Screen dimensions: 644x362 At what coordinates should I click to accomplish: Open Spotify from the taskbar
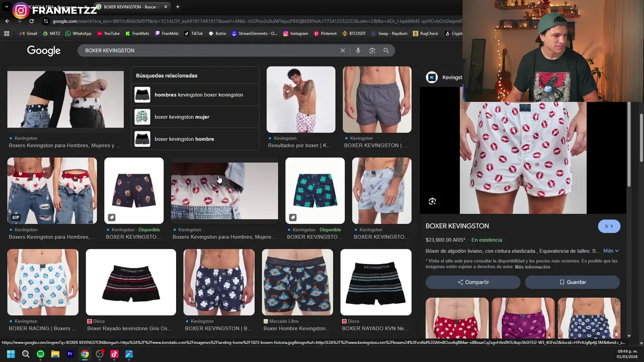coord(40,354)
